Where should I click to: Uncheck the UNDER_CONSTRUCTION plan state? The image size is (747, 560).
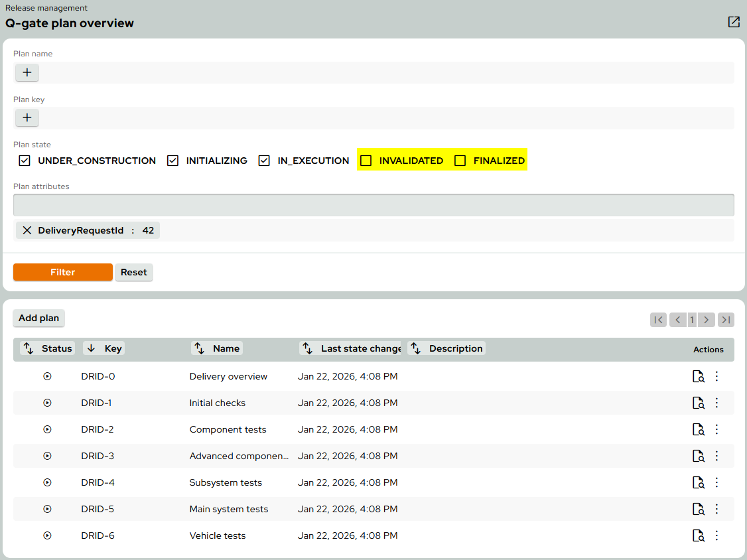[x=25, y=161]
